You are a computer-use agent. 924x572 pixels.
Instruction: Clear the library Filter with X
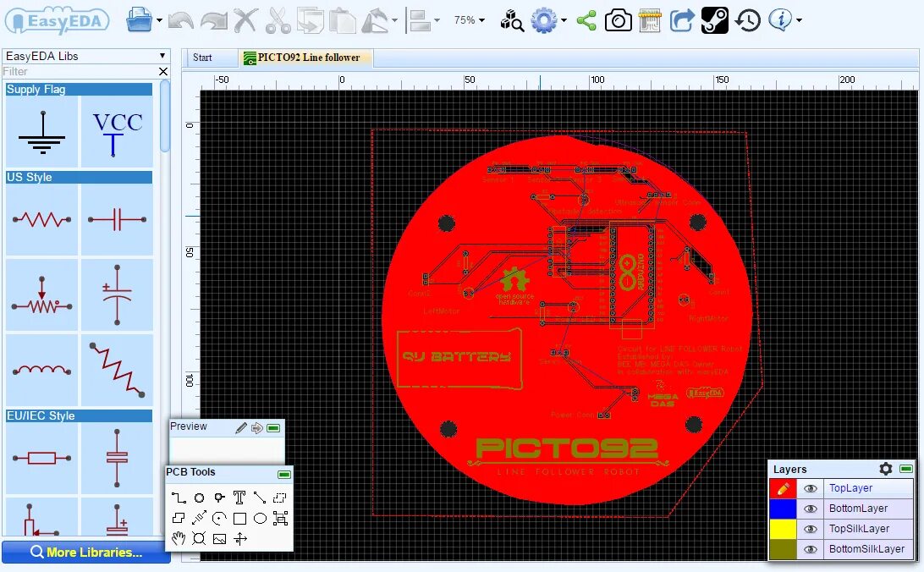point(163,71)
